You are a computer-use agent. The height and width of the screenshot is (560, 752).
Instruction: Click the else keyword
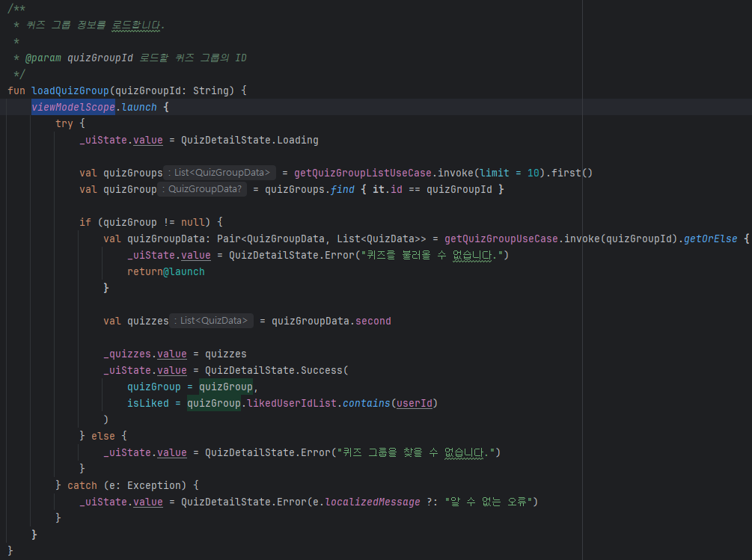(103, 436)
